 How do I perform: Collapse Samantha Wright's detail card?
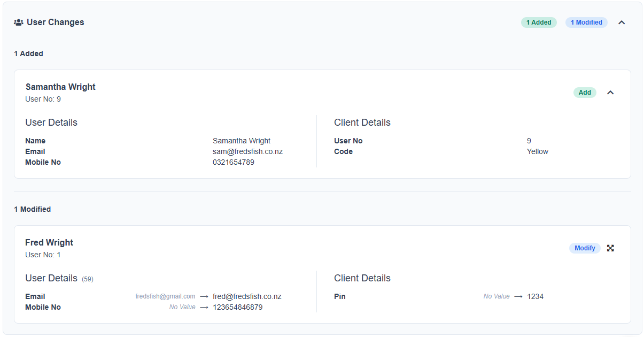pos(610,92)
